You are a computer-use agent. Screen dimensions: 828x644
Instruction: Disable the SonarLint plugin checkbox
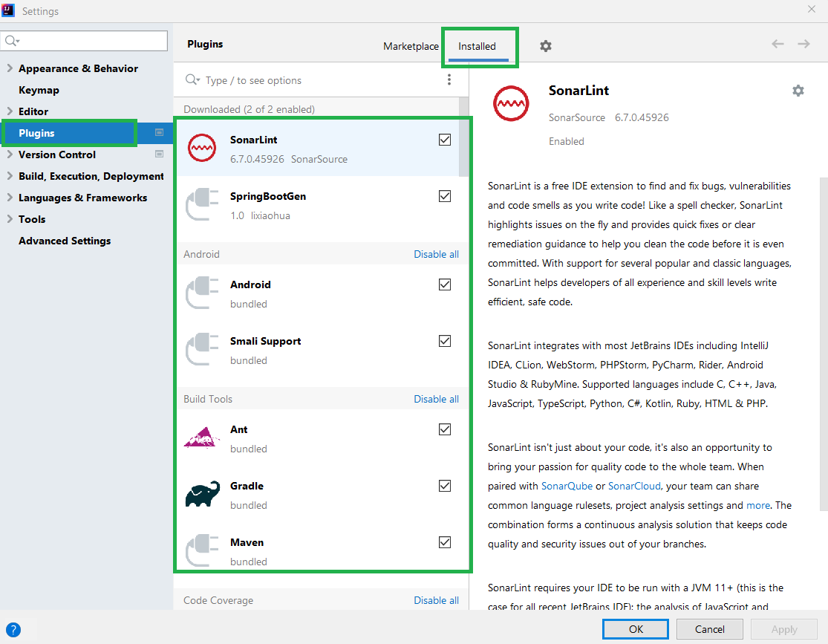pos(445,140)
